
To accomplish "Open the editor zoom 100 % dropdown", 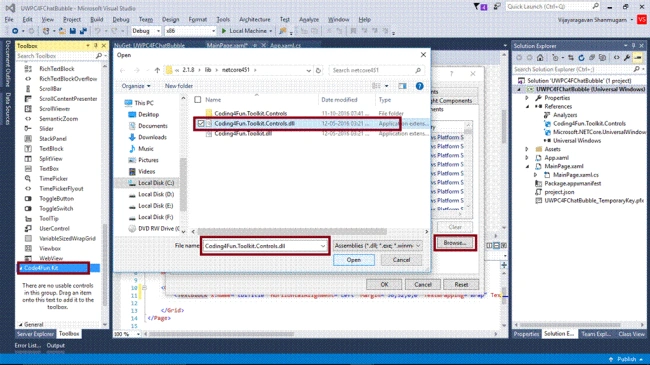I will (138, 334).
